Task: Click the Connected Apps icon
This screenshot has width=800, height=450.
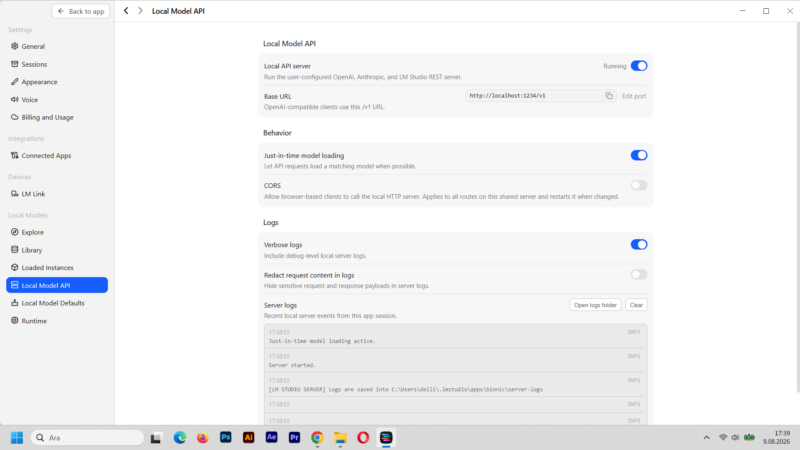Action: point(14,155)
